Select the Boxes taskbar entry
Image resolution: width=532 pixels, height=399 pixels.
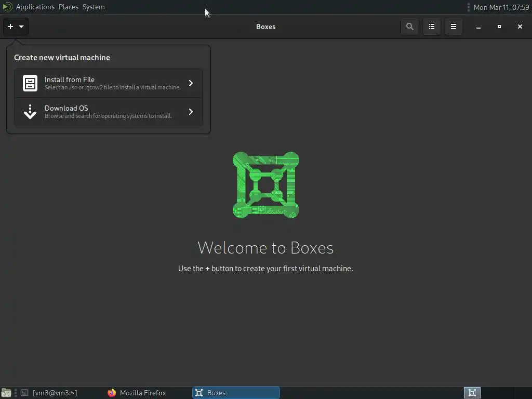pos(236,393)
